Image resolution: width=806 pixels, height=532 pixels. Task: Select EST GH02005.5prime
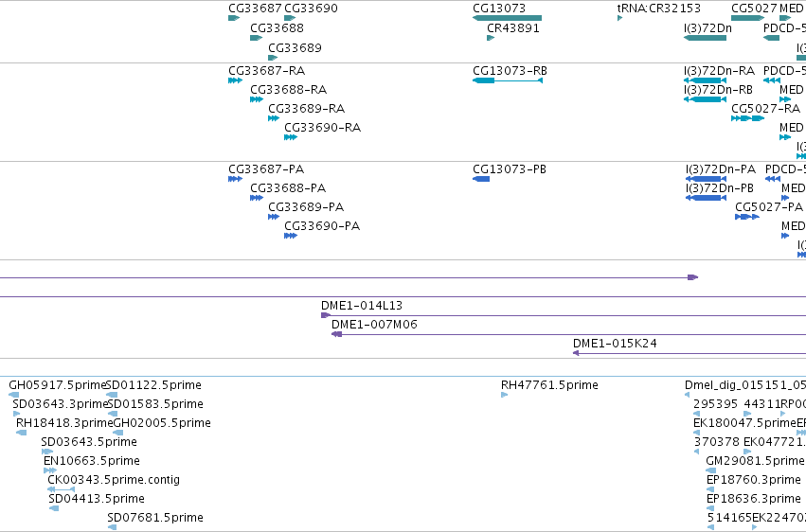pos(117,433)
